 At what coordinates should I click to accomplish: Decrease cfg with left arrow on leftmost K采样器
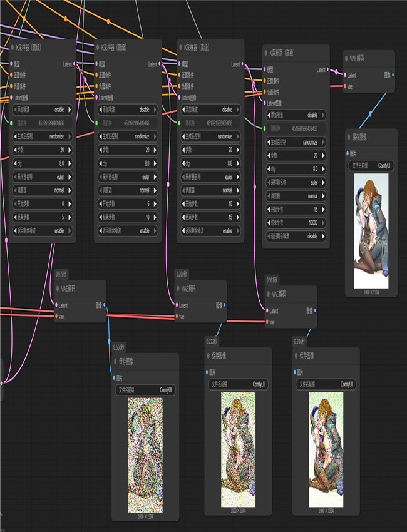pyautogui.click(x=14, y=163)
